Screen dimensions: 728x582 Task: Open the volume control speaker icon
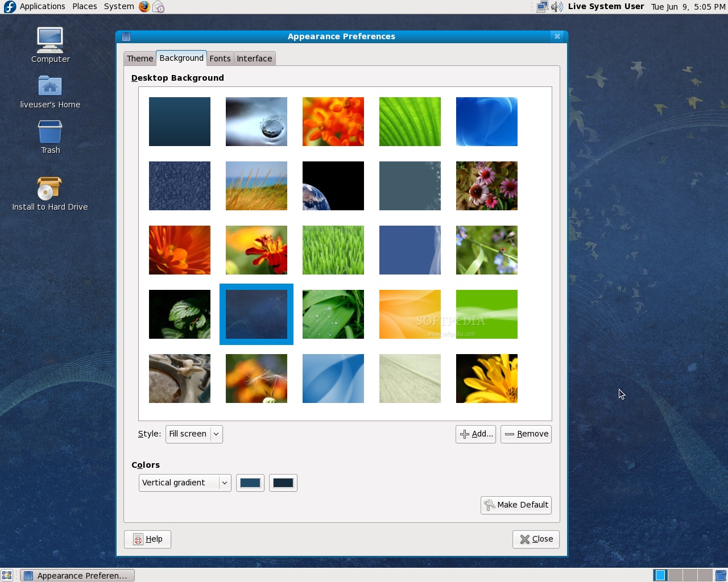point(557,7)
